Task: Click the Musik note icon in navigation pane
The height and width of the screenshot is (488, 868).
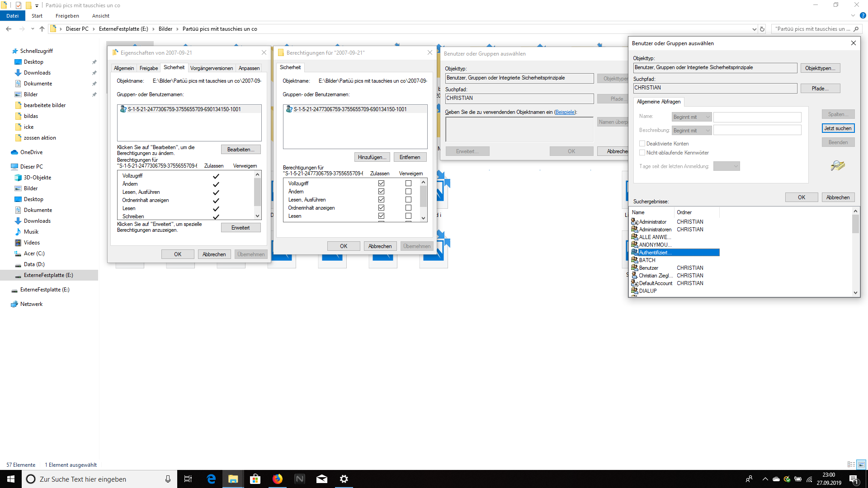Action: point(18,232)
